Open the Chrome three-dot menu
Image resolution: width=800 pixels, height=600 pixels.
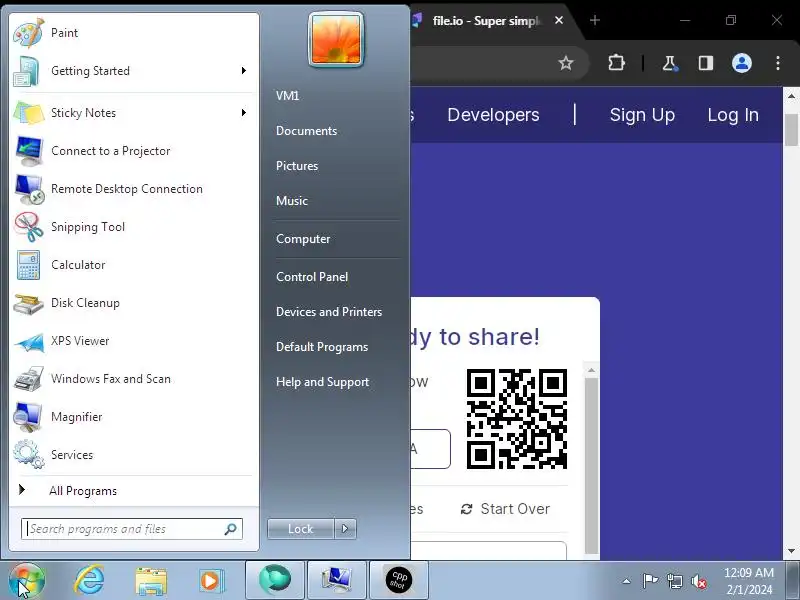click(778, 63)
